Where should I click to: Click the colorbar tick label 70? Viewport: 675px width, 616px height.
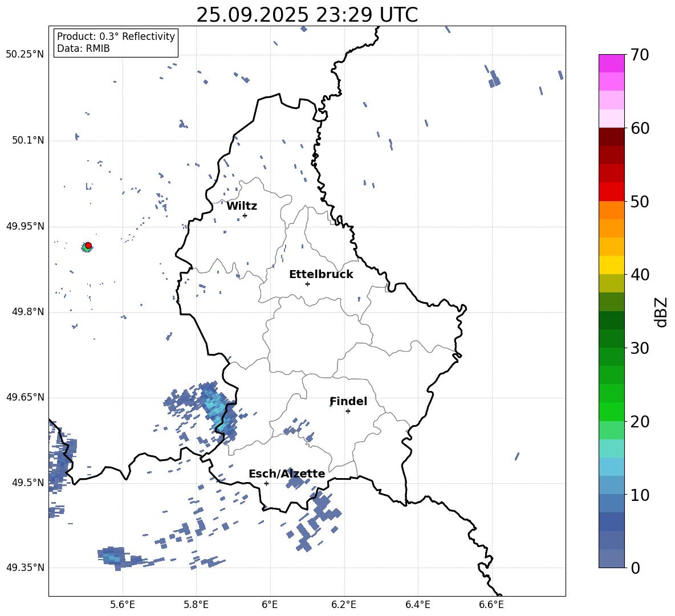[x=640, y=55]
